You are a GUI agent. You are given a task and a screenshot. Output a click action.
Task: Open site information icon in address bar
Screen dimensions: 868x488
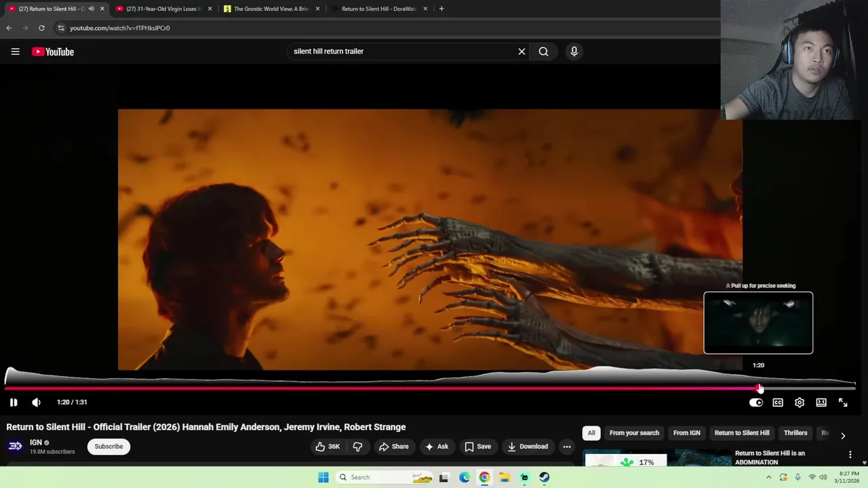pyautogui.click(x=60, y=28)
